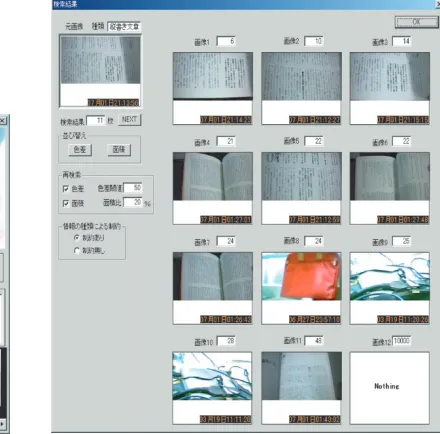The width and height of the screenshot is (440, 434).
Task: Click the 情報の種類による制約 group label
Action: point(92,227)
